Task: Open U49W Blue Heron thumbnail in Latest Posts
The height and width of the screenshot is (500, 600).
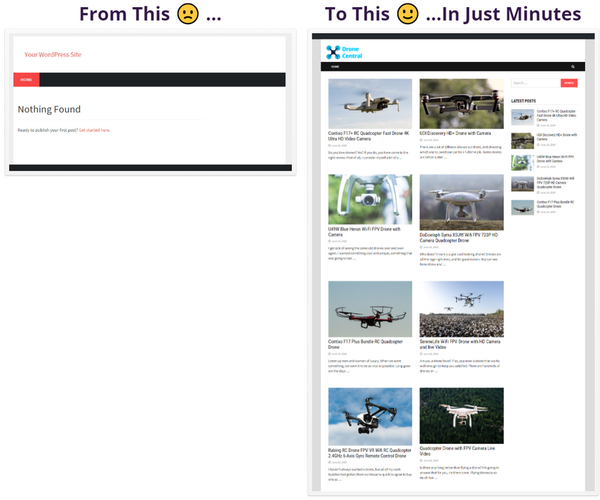Action: [522, 163]
